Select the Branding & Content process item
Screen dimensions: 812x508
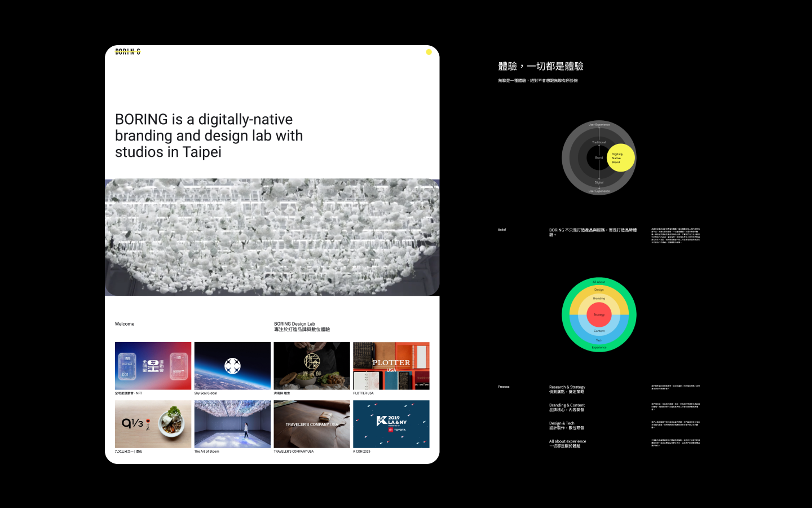point(567,408)
